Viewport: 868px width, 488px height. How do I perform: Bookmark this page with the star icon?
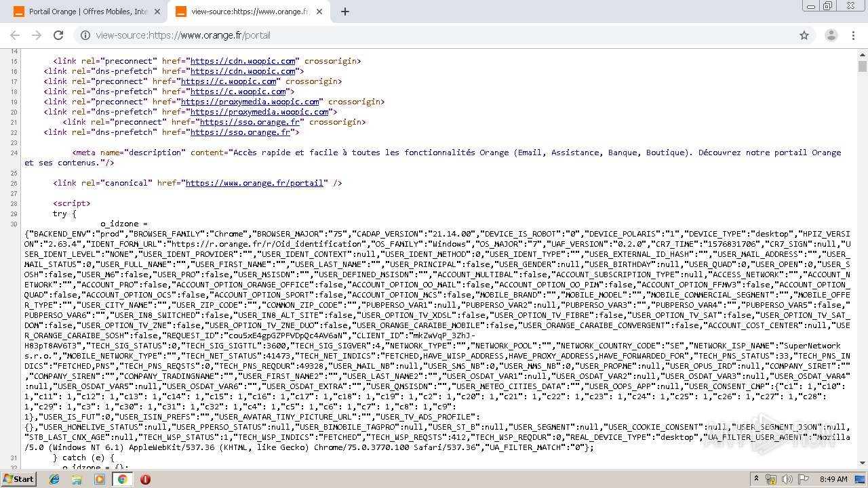pyautogui.click(x=804, y=35)
